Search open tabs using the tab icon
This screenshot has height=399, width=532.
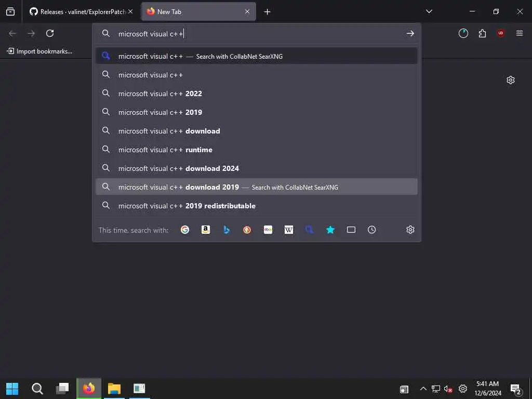(x=351, y=230)
